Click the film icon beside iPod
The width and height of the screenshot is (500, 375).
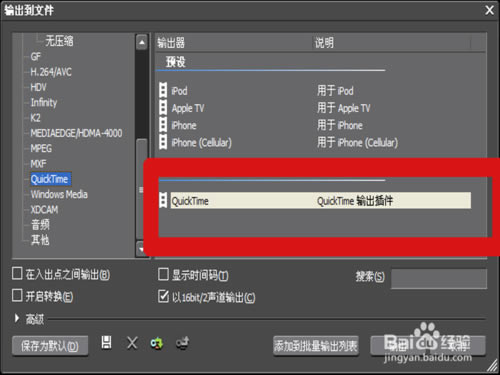163,90
